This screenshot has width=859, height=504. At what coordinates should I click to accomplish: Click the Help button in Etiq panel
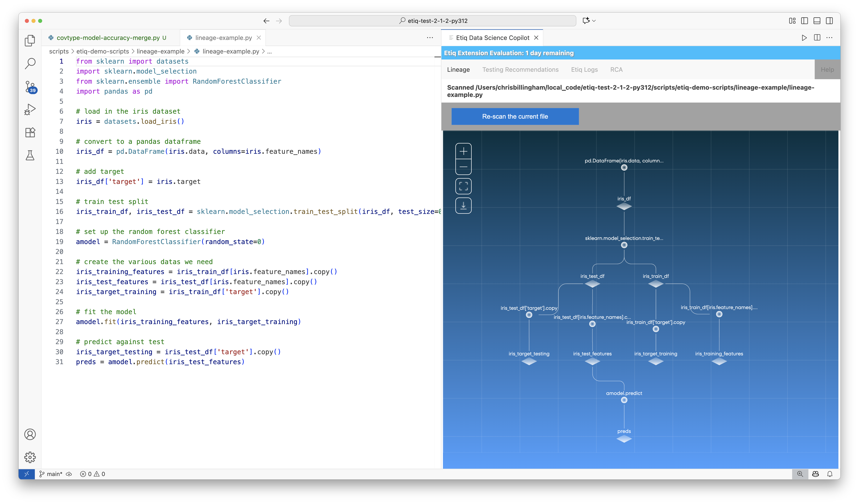[x=827, y=69]
